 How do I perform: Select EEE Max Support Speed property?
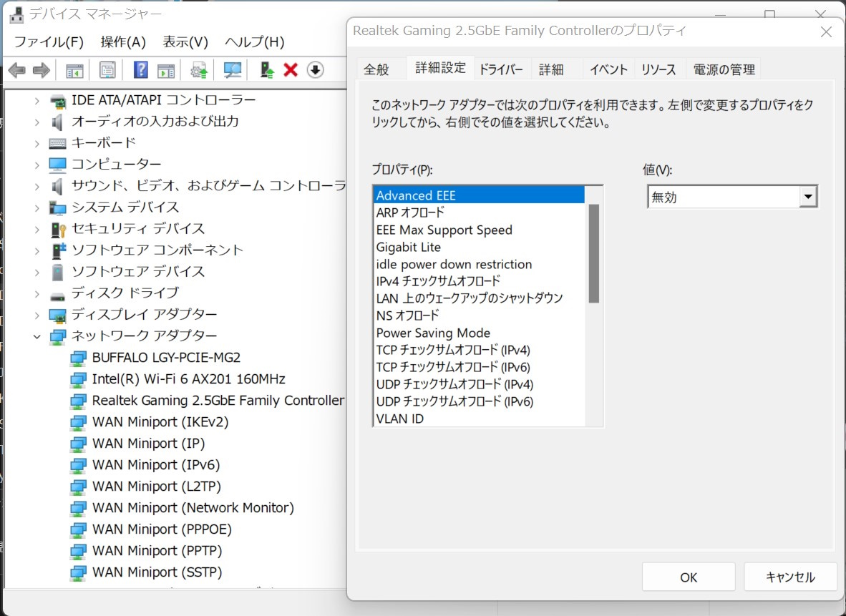pos(478,230)
